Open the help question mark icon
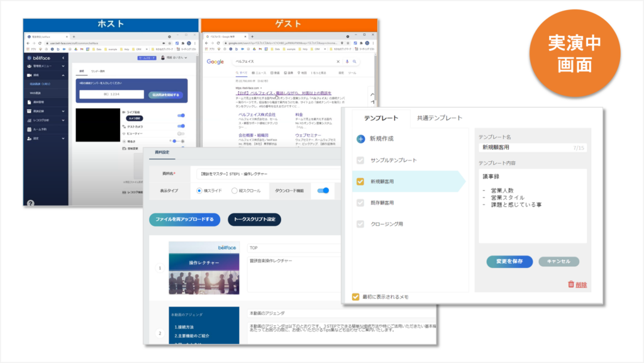644x363 pixels. tap(30, 202)
